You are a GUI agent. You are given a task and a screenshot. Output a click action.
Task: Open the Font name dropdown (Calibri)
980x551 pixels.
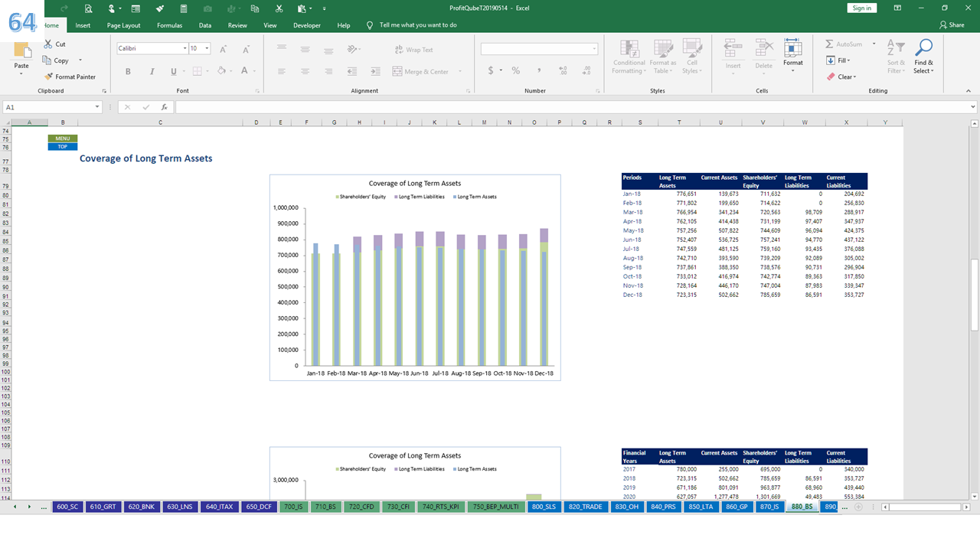click(185, 49)
